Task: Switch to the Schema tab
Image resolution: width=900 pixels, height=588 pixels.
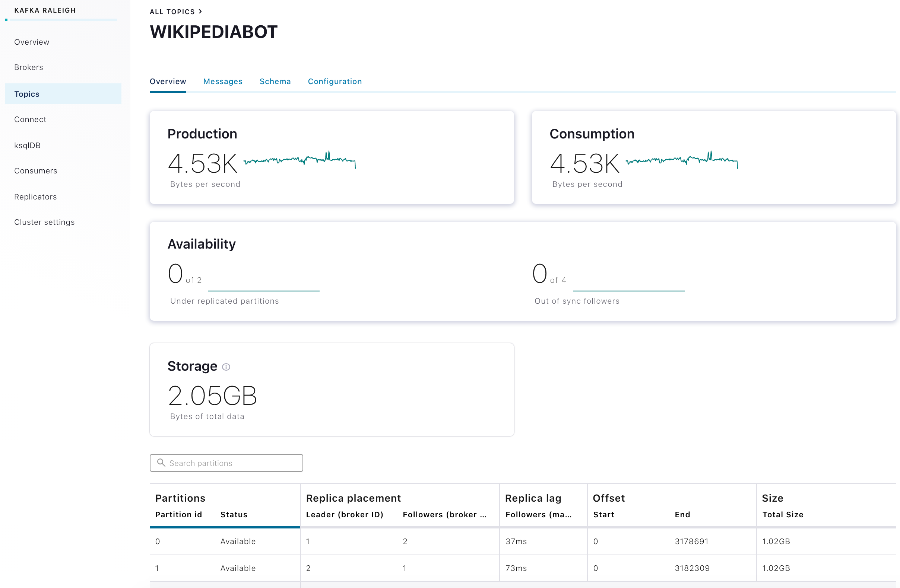Action: point(275,82)
